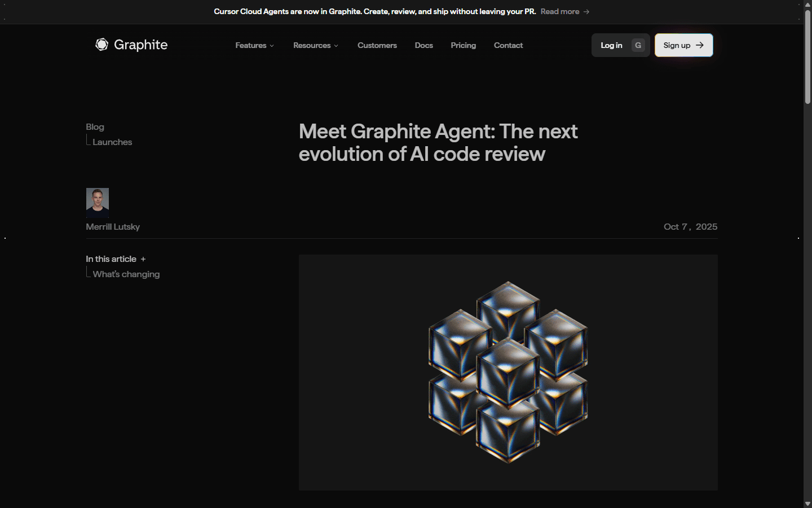Viewport: 812px width, 508px height.
Task: Expand the Features dropdown menu
Action: [x=254, y=45]
